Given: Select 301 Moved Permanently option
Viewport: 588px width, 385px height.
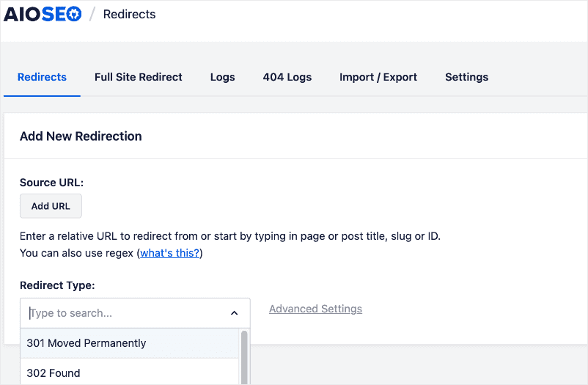Looking at the screenshot, I should pyautogui.click(x=87, y=343).
